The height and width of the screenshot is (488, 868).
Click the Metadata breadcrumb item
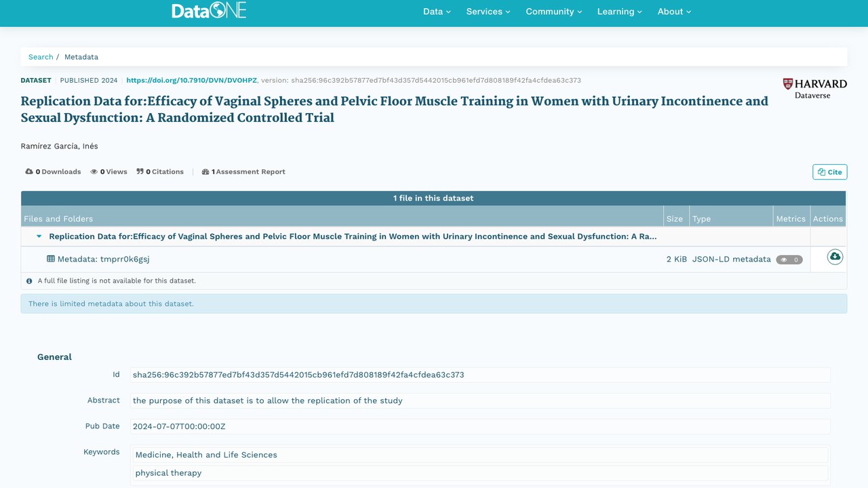[x=81, y=57]
